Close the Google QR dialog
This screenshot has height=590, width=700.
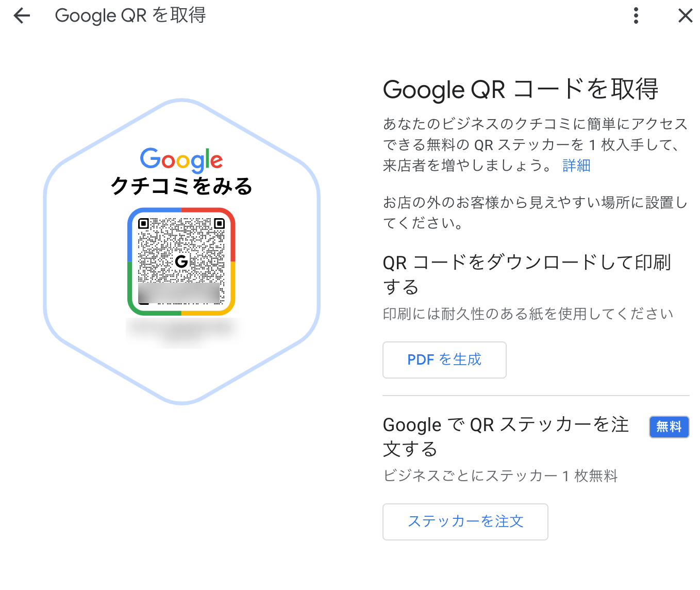pyautogui.click(x=685, y=16)
